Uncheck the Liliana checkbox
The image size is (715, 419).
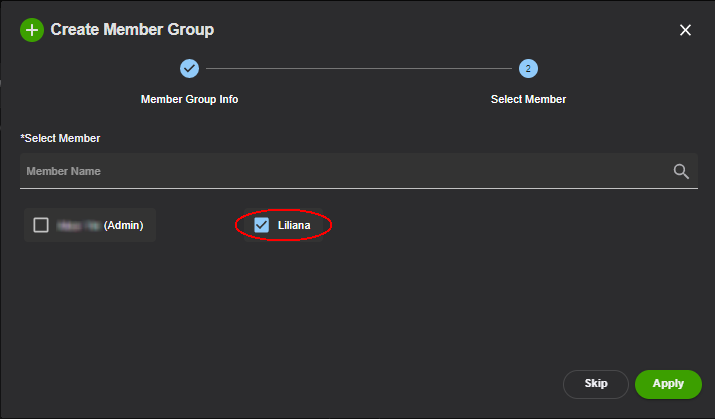[x=261, y=225]
